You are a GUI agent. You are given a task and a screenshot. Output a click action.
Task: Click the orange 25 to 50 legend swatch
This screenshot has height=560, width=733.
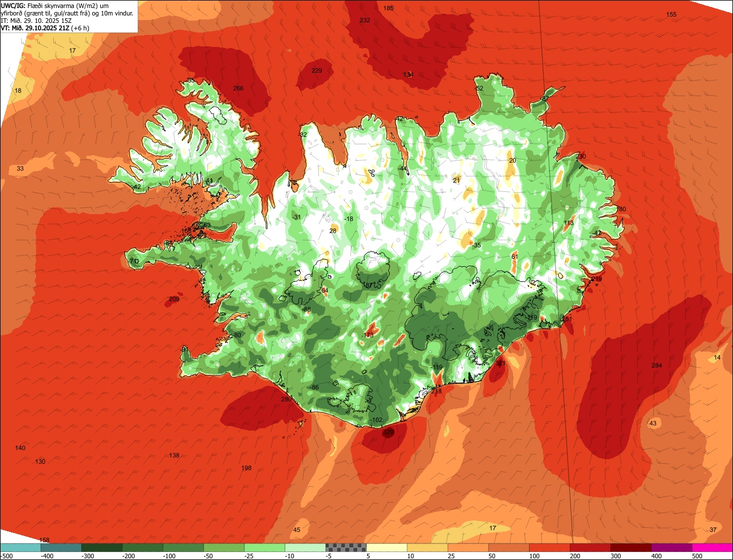468,547
